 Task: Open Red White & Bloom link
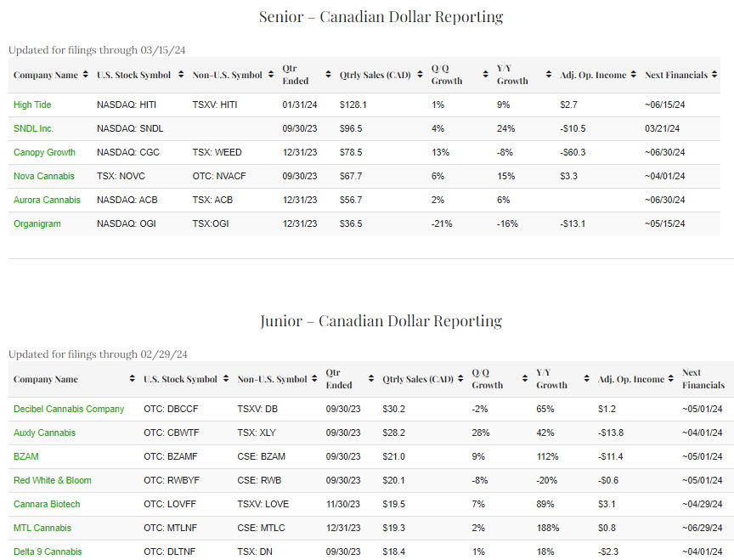click(x=52, y=480)
